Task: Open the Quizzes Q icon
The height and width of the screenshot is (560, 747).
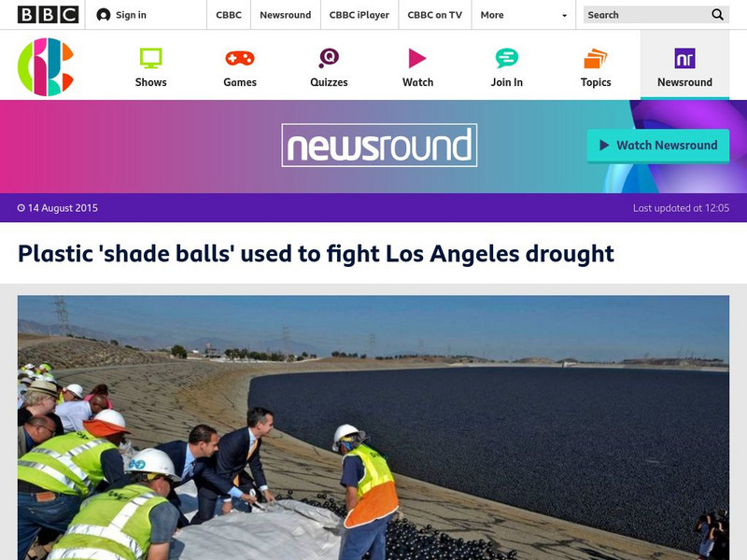Action: [x=329, y=58]
